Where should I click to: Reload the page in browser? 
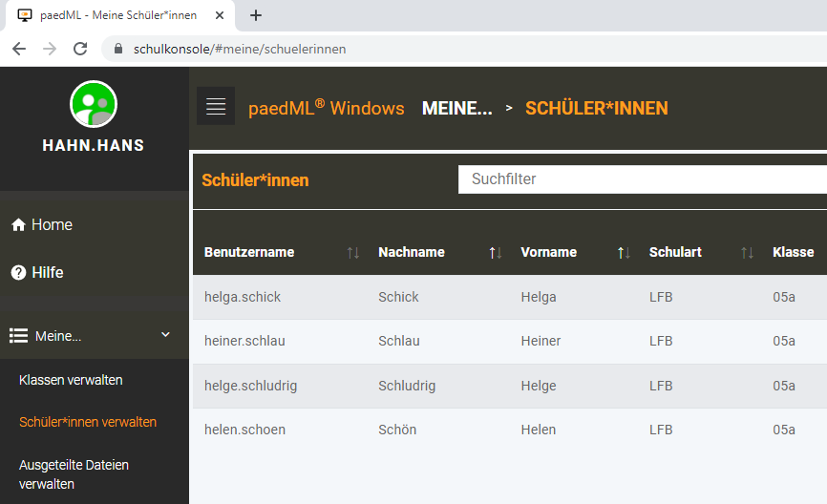(80, 49)
